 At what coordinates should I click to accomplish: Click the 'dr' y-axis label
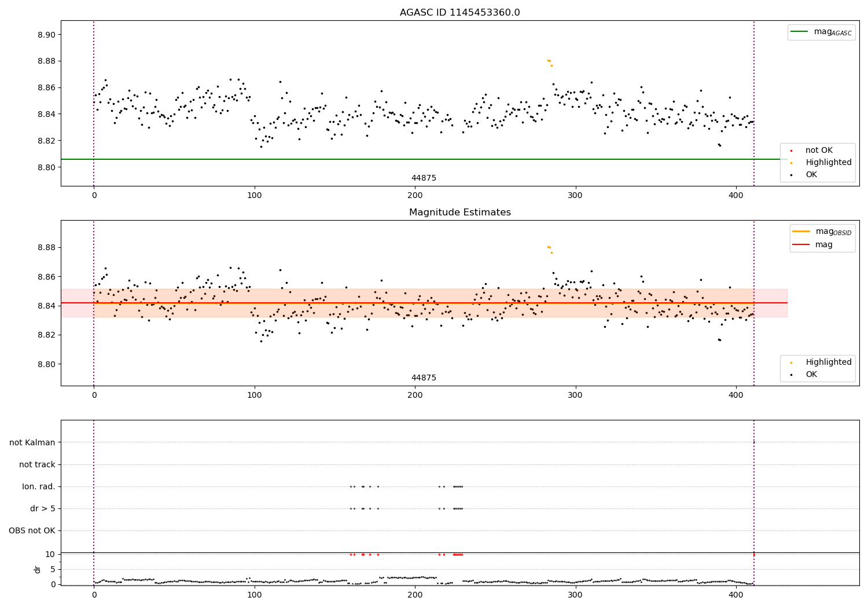[x=38, y=569]
